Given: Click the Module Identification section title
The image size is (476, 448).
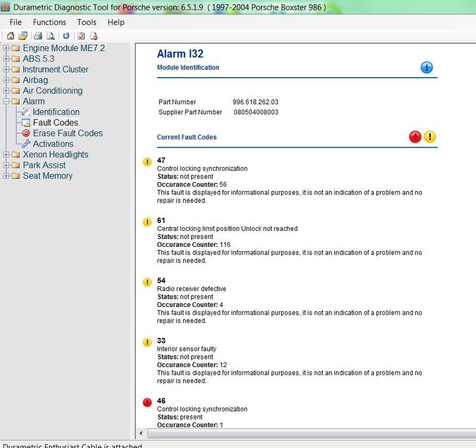Looking at the screenshot, I should click(x=188, y=67).
